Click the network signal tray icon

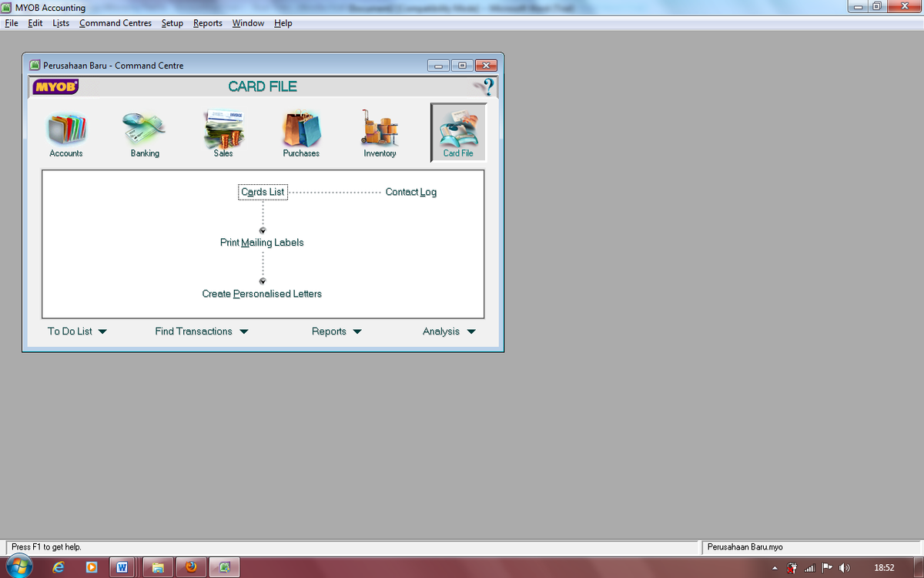[809, 568]
